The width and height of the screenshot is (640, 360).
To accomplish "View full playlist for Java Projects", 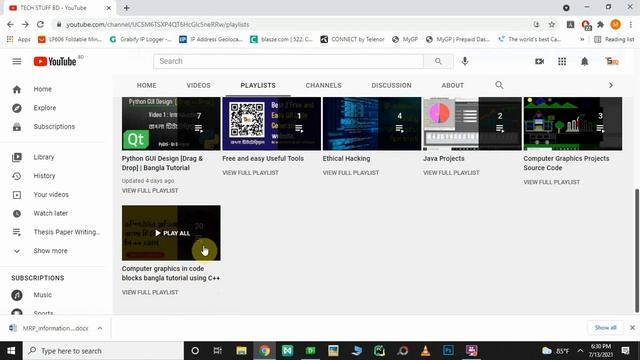I will point(451,173).
